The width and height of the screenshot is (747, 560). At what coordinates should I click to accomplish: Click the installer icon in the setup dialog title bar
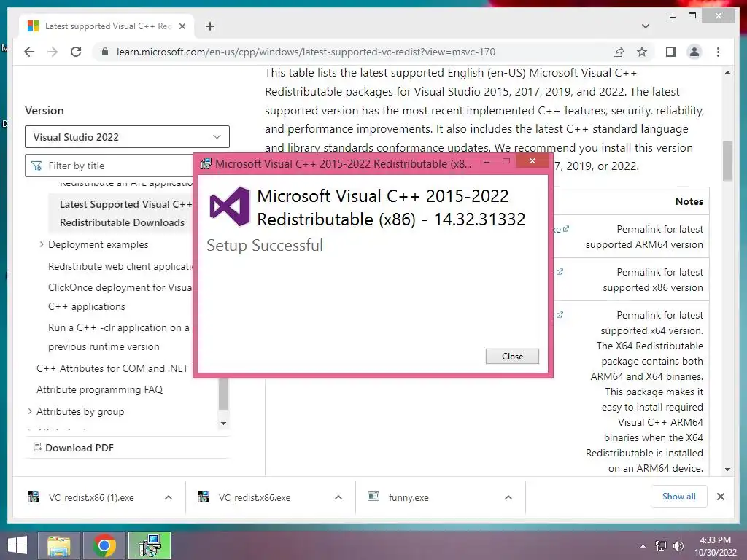point(205,164)
